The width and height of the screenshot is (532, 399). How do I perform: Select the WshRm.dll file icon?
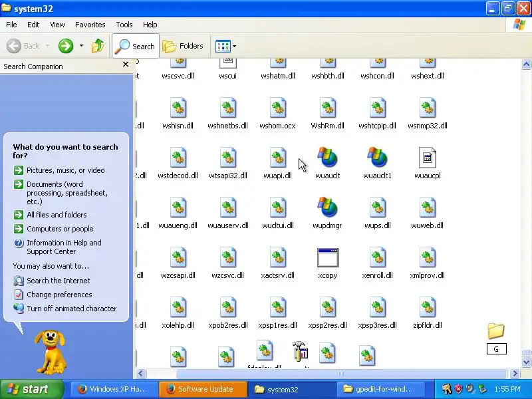pos(327,108)
